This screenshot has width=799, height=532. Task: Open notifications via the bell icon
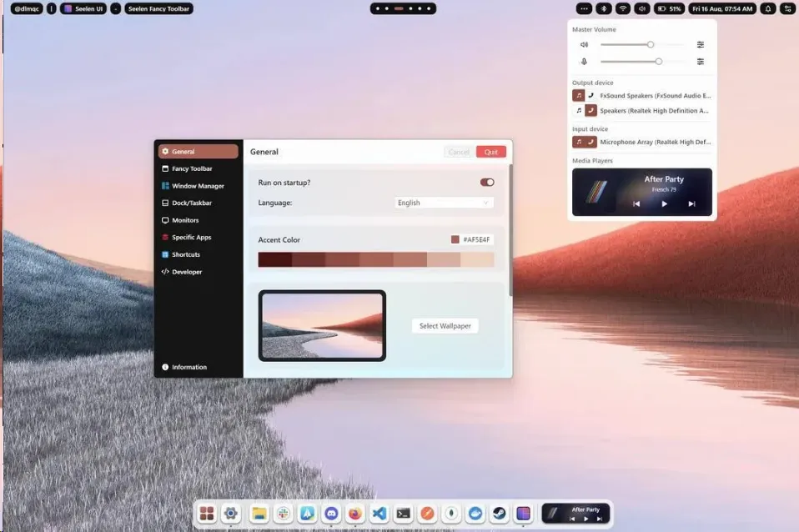pyautogui.click(x=768, y=8)
